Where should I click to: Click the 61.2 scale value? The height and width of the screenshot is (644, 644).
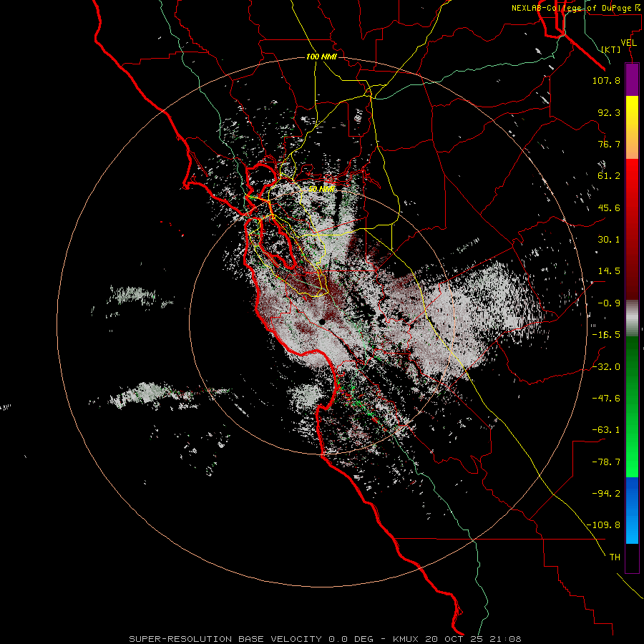pyautogui.click(x=609, y=176)
